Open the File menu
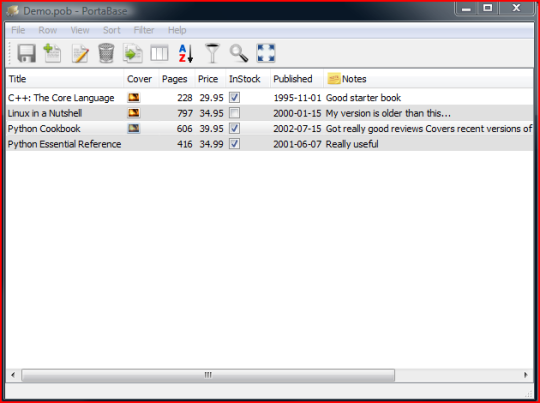This screenshot has height=403, width=540. (x=18, y=30)
